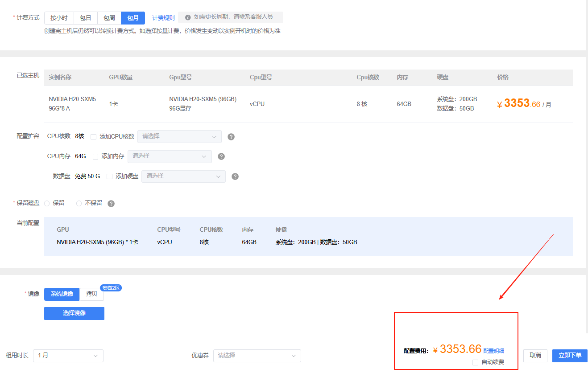588x377 pixels.
Task: Switch to 拷贝 image tab
Action: [91, 294]
